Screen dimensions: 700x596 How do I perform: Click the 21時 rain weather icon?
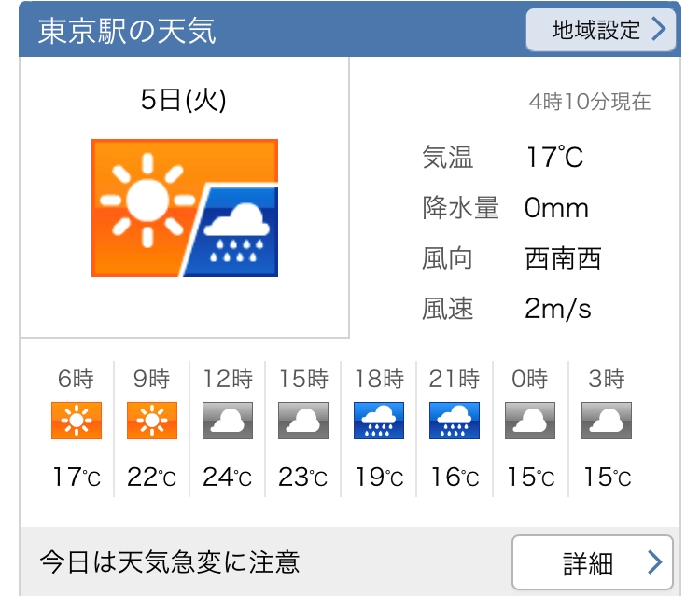pos(455,421)
